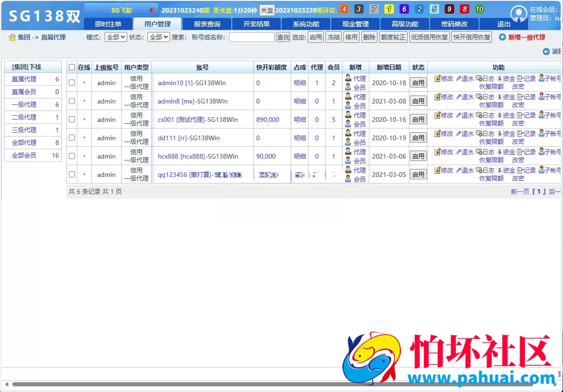Click the 启用 status button in cs001 row
The image size is (563, 392).
418,120
